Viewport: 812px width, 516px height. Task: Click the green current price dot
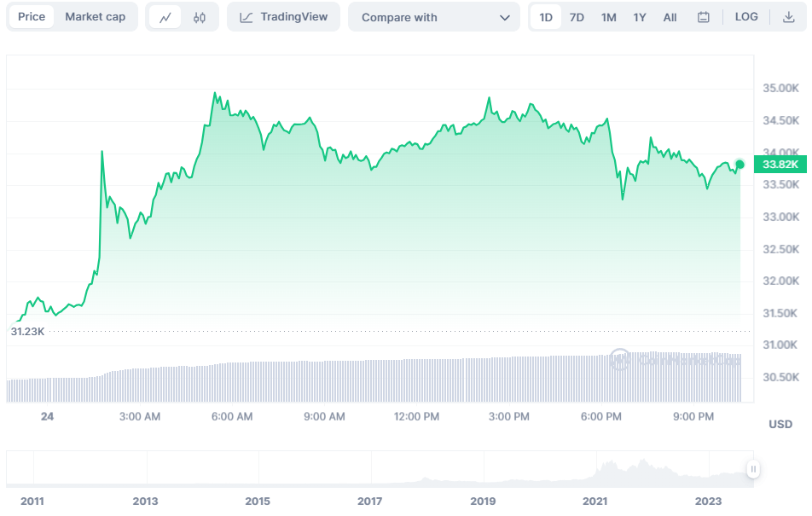tap(739, 165)
